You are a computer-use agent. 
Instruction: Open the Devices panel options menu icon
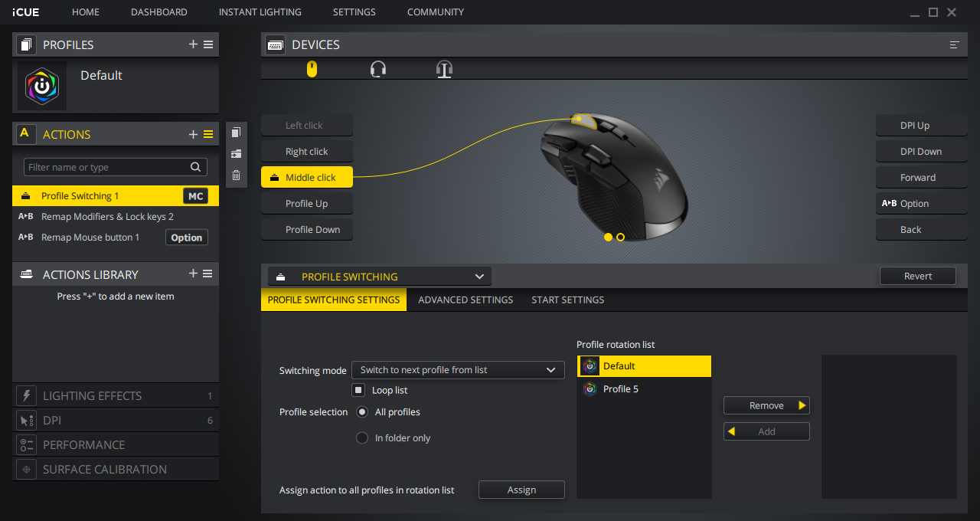point(954,44)
